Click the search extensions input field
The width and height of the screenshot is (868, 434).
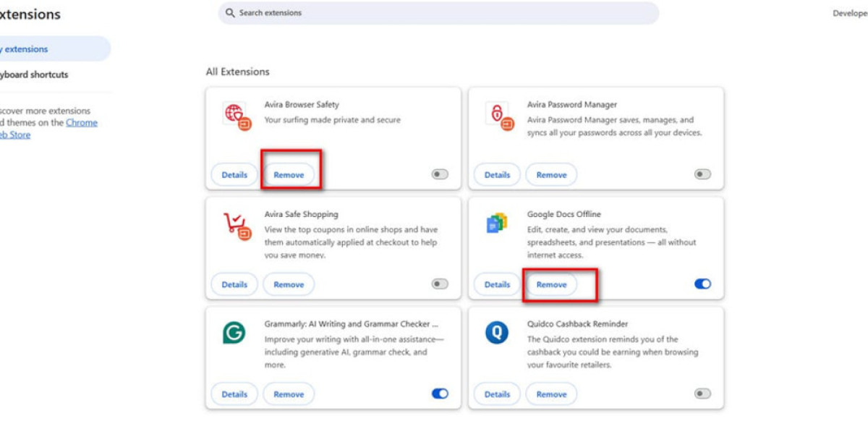tap(434, 12)
